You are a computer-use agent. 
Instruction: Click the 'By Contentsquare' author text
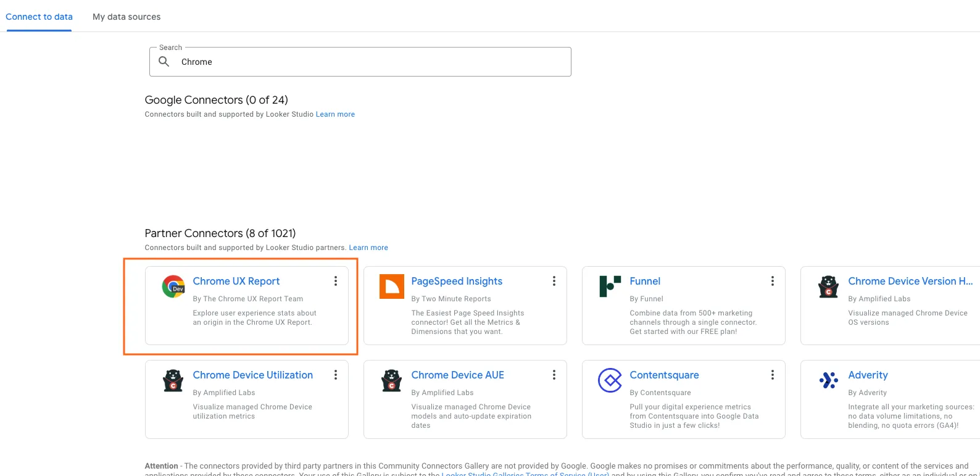[x=660, y=393]
